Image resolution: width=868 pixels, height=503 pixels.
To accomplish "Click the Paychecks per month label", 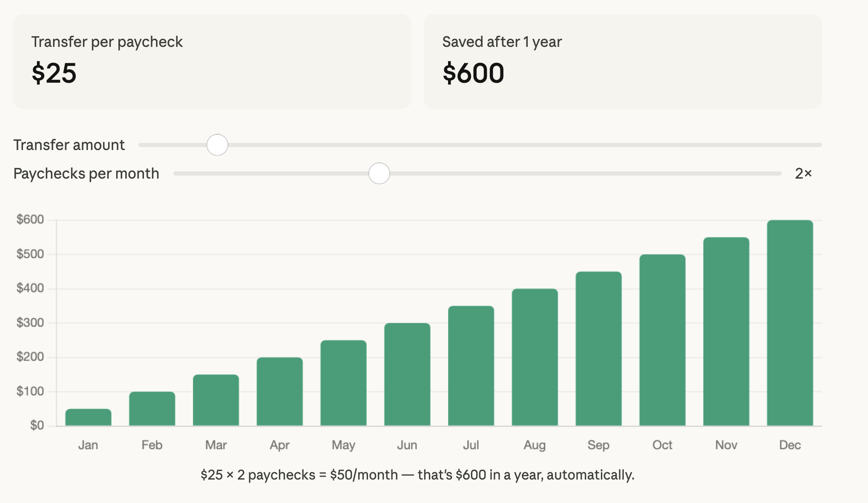I will 86,173.
